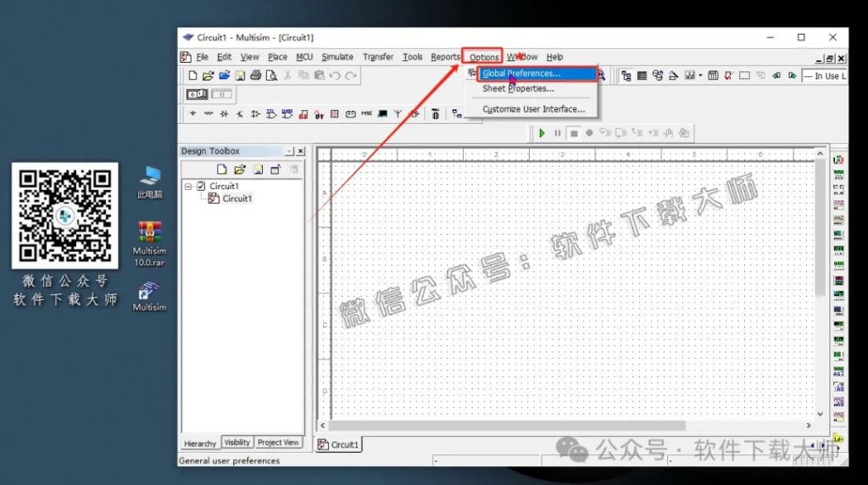Place a transistor component
The height and width of the screenshot is (485, 868).
[x=240, y=114]
